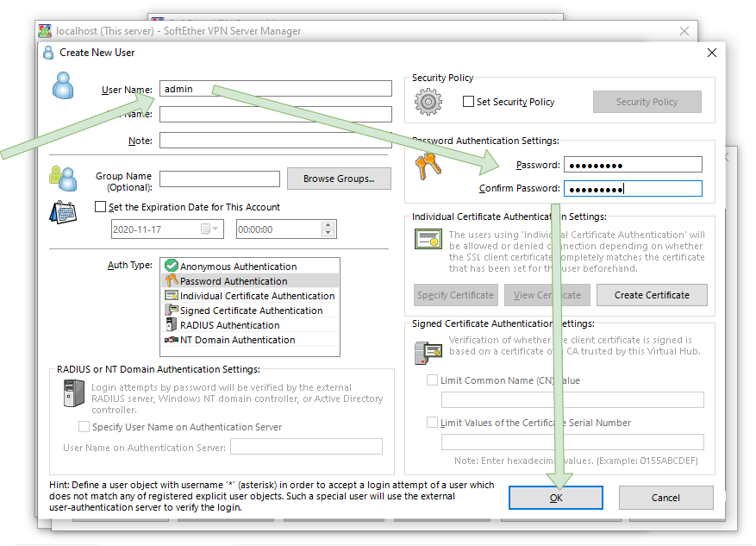Close the Create New User dialog
Image resolution: width=756 pixels, height=546 pixels.
click(712, 53)
